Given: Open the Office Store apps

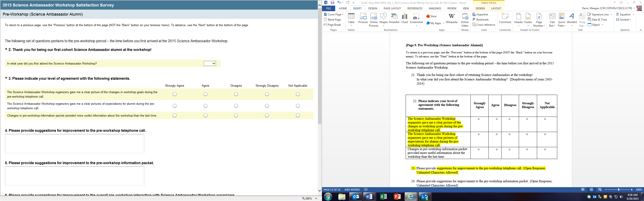Looking at the screenshot, I should click(432, 16).
